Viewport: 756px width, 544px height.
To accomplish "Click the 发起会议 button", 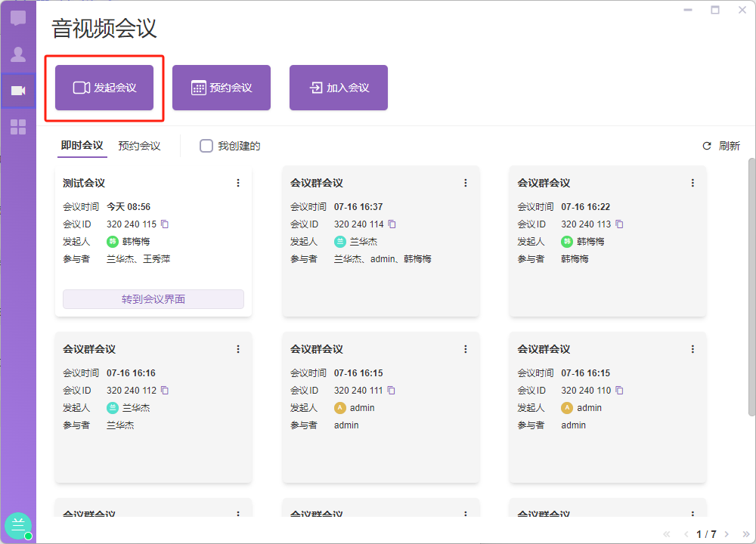I will [104, 88].
